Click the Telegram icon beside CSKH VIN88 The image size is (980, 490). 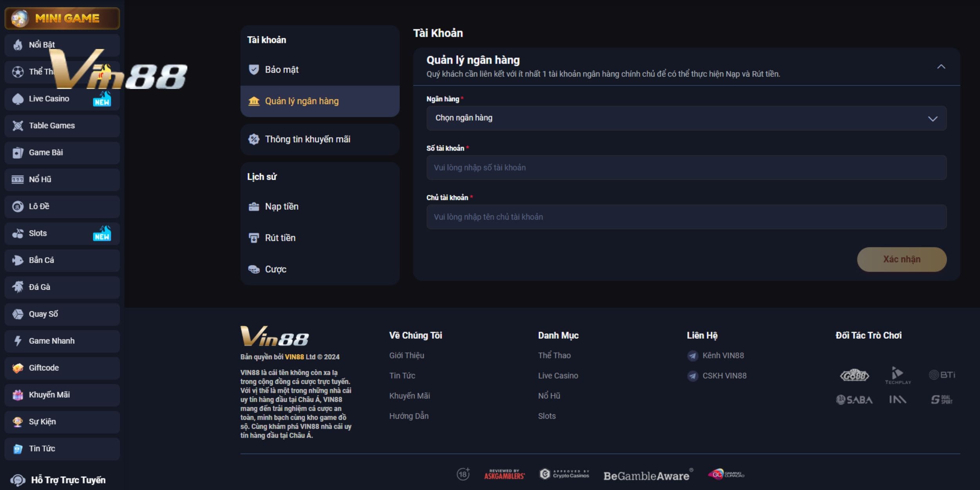tap(692, 376)
